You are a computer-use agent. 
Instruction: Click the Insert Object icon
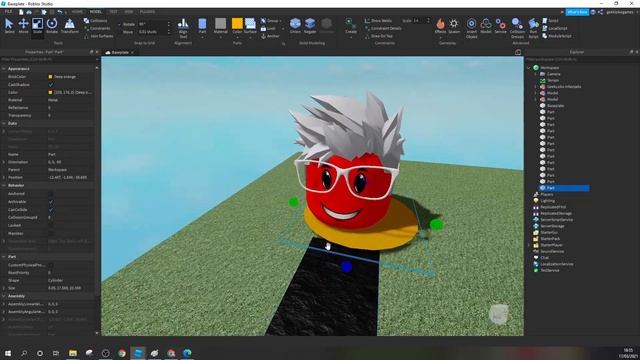pos(471,24)
